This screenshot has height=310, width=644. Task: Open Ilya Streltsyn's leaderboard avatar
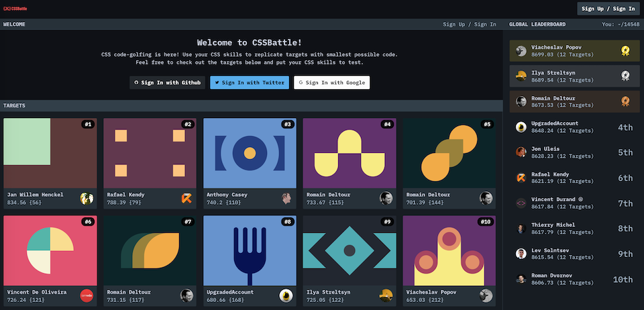tap(521, 76)
